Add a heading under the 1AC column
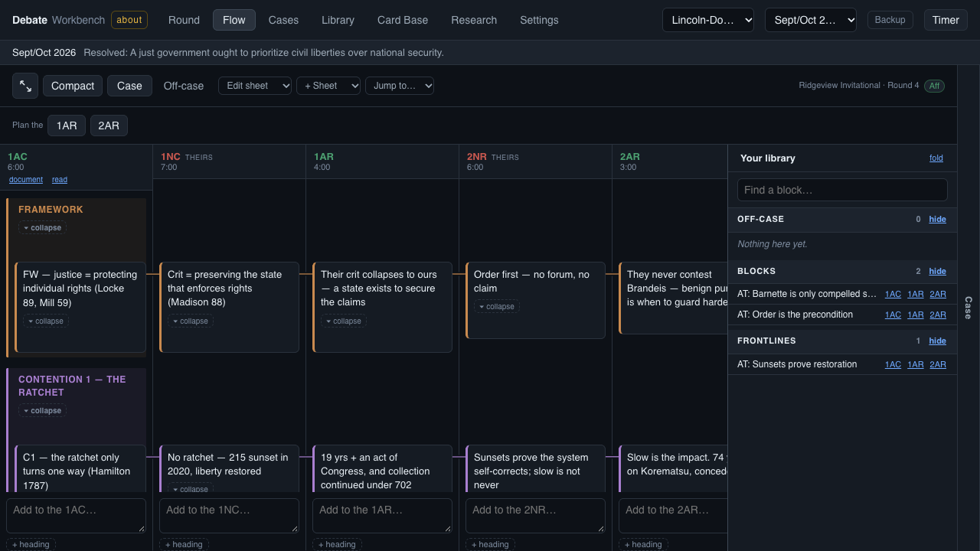980x551 pixels. (x=31, y=545)
